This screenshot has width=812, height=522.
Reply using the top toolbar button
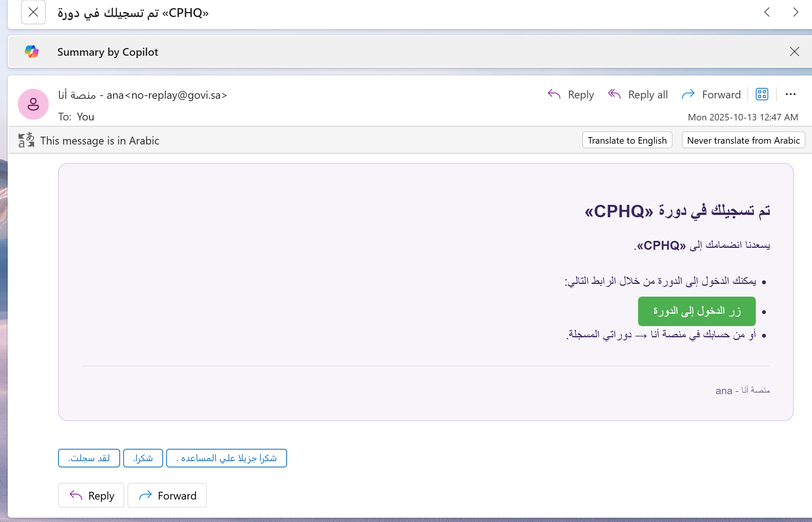[571, 94]
